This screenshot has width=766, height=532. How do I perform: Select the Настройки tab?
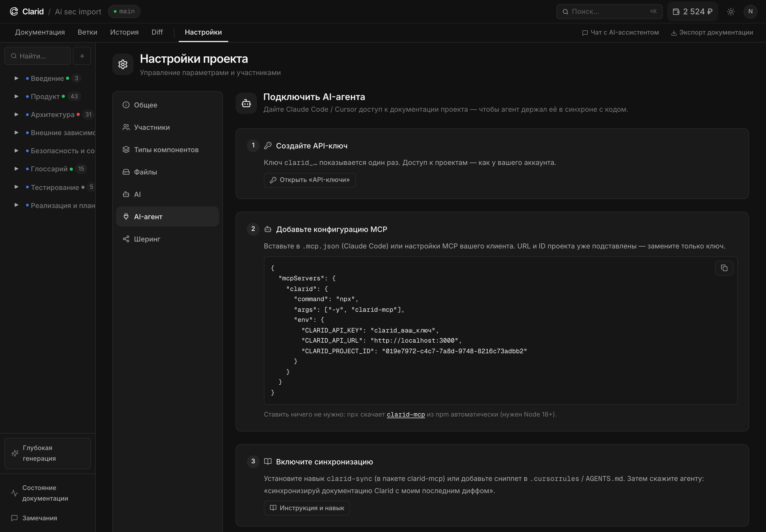tap(203, 32)
